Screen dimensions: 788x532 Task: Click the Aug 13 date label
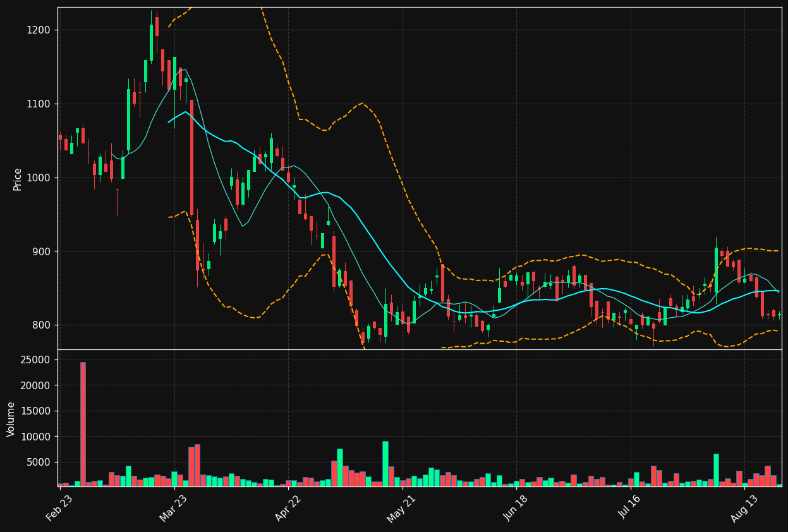point(744,508)
